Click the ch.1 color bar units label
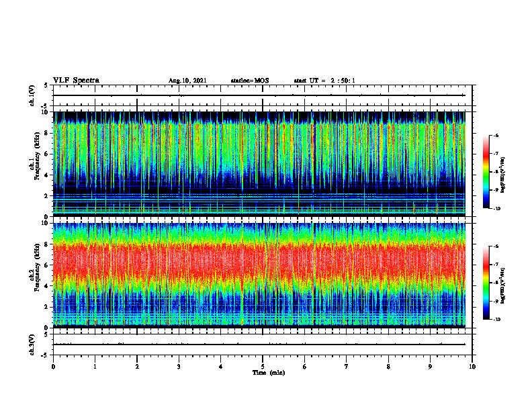The width and height of the screenshot is (532, 411). 503,175
